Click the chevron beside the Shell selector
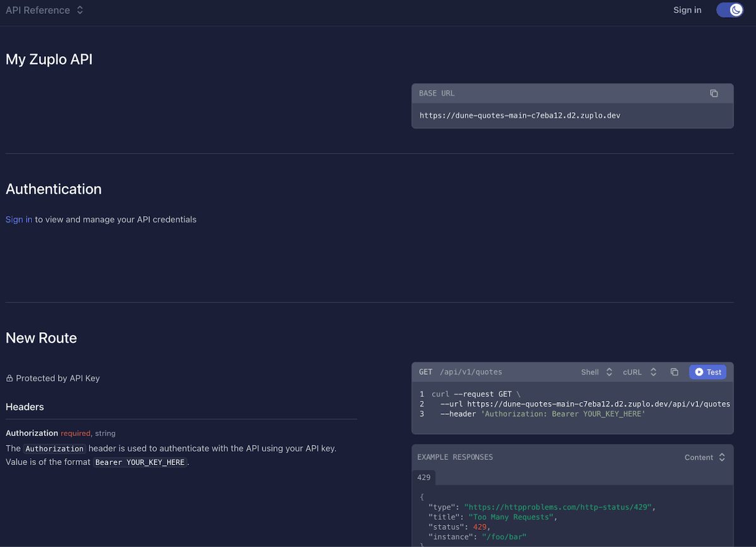756x547 pixels. click(x=609, y=372)
